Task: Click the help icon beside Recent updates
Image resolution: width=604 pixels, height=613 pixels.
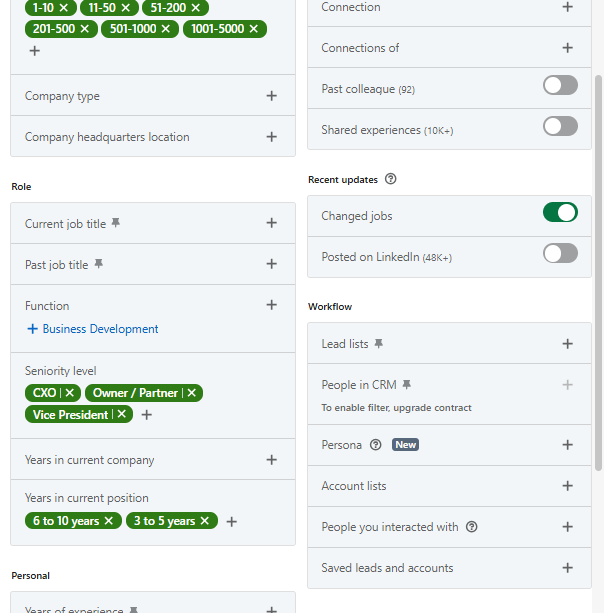Action: [390, 180]
